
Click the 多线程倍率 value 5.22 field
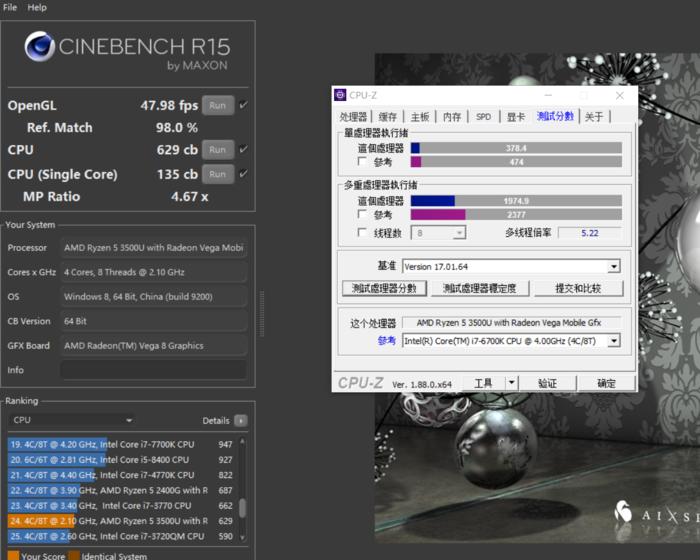click(x=589, y=233)
